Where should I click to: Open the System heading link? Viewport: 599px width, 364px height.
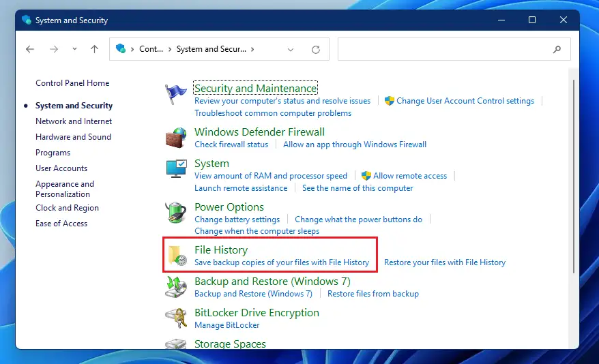coord(211,164)
